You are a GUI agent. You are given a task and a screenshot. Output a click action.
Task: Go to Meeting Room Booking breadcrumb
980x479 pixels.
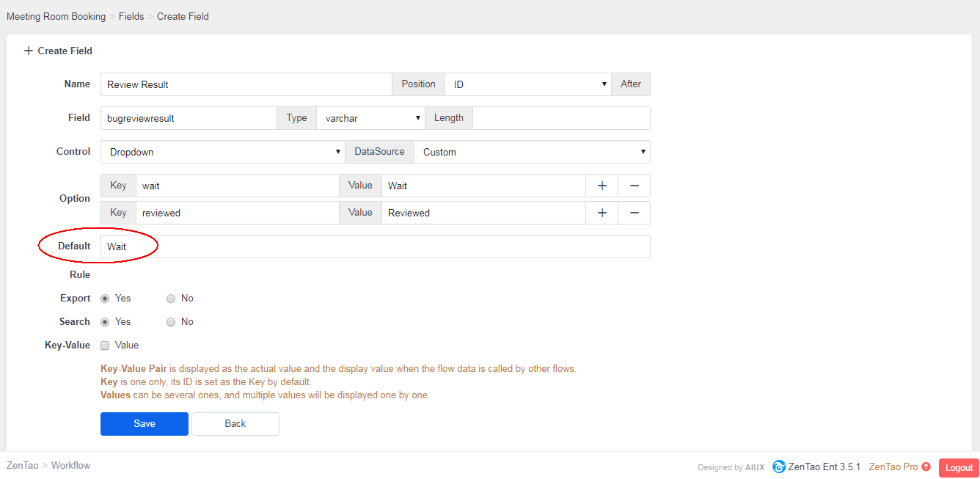coord(56,16)
